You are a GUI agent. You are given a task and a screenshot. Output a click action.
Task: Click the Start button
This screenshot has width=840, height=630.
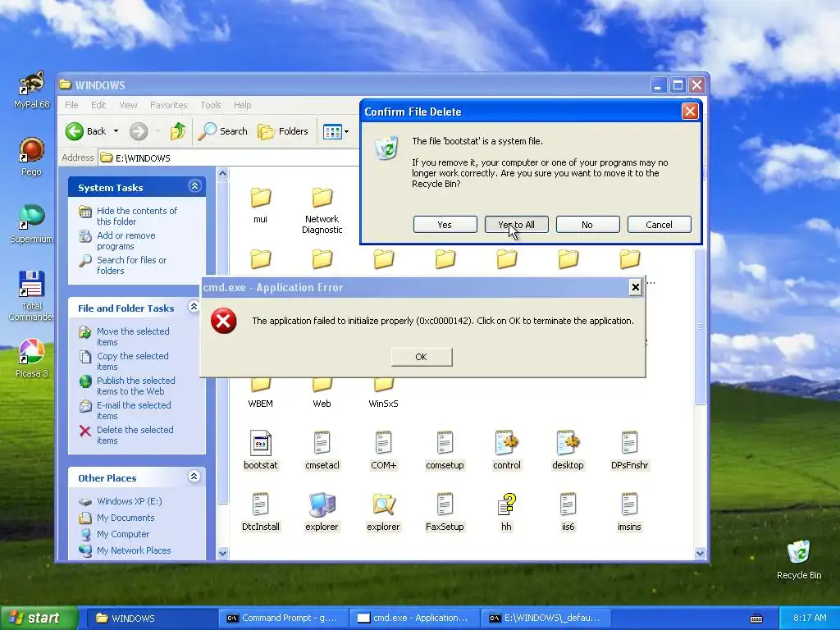coord(39,618)
